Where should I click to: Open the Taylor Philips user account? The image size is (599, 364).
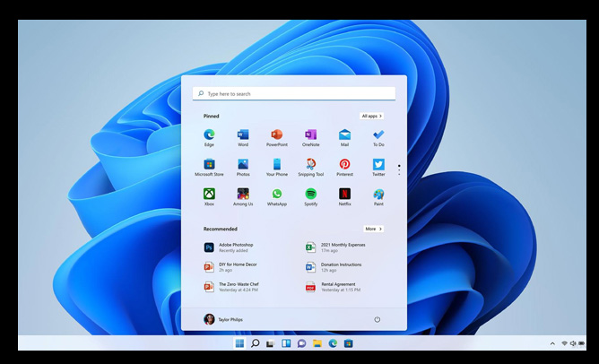coord(223,319)
